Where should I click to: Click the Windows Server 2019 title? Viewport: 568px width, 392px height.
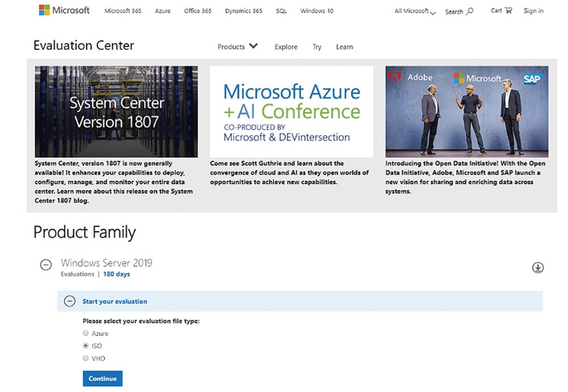coord(107,262)
